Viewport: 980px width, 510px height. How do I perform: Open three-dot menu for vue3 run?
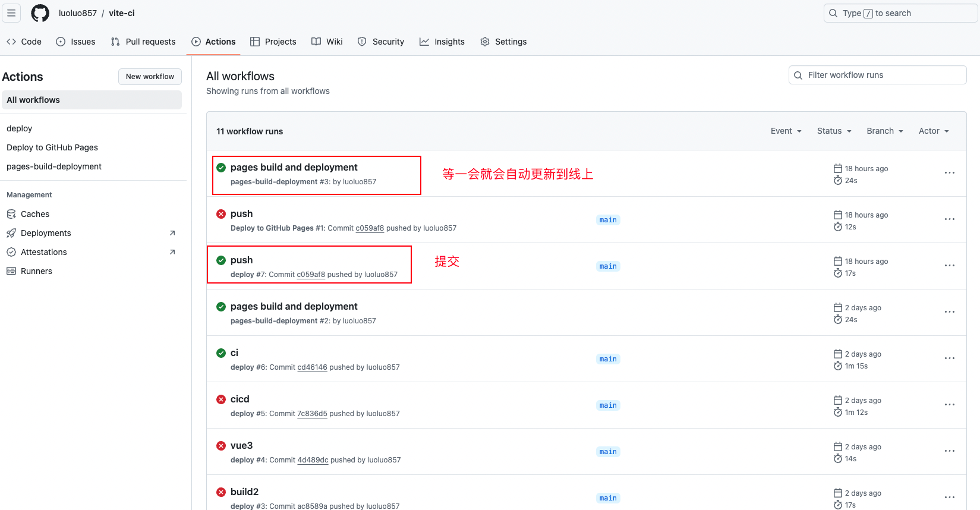949,451
